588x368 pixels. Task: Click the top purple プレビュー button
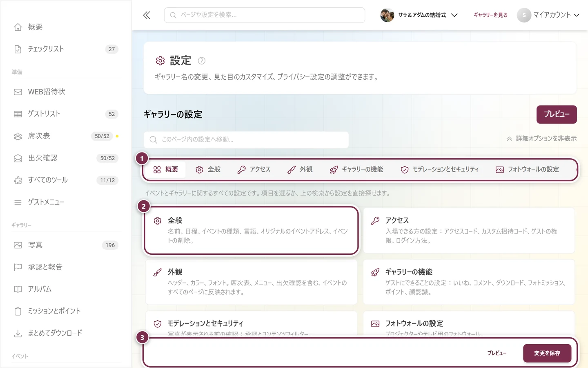click(x=557, y=114)
